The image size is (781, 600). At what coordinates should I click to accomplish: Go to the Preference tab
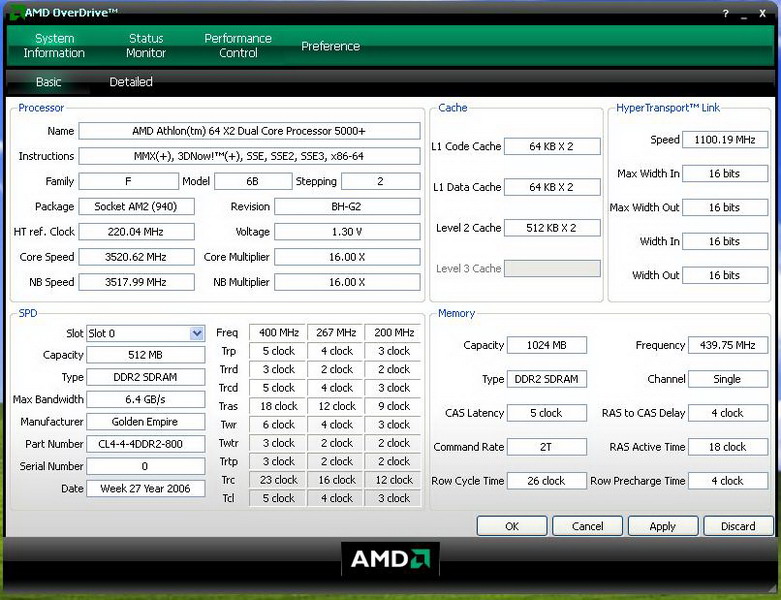[x=330, y=46]
